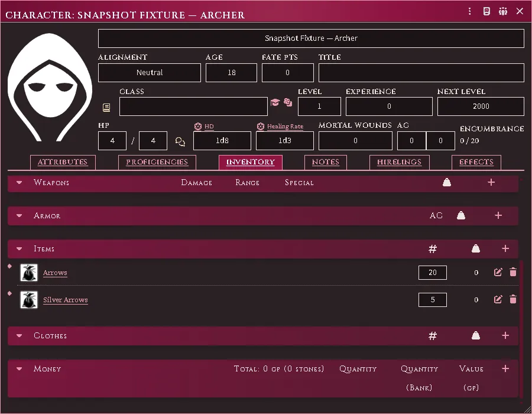Image resolution: width=532 pixels, height=414 pixels.
Task: Click the group tokens icon in title bar
Action: (x=503, y=11)
